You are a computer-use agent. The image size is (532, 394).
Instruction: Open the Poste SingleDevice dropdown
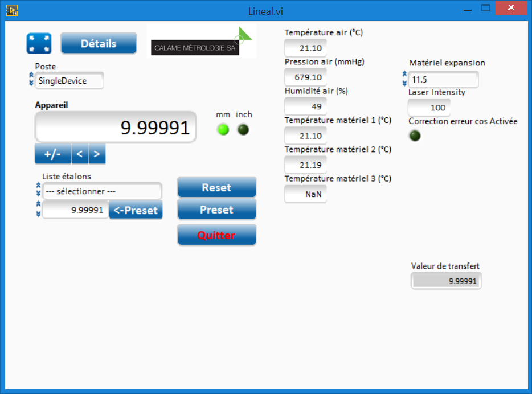pyautogui.click(x=69, y=81)
